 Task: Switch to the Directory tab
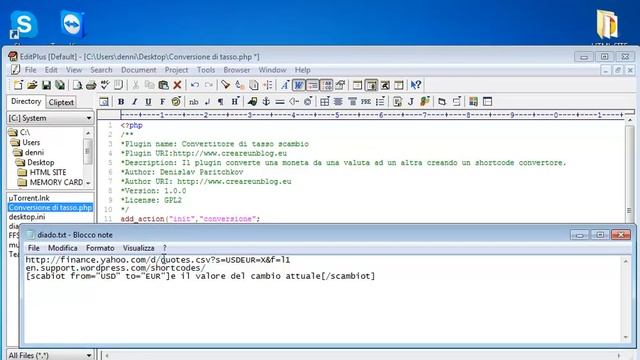pos(26,101)
